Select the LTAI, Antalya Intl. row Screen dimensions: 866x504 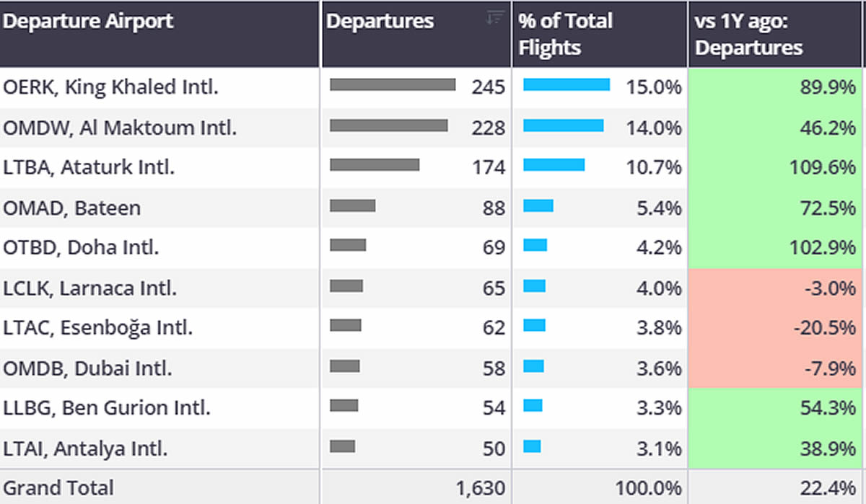coord(86,449)
